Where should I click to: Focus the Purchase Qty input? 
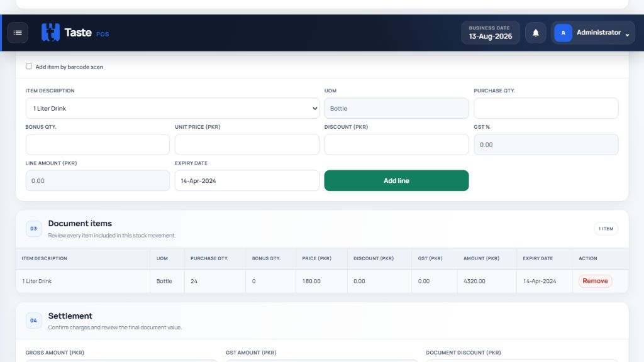(546, 108)
